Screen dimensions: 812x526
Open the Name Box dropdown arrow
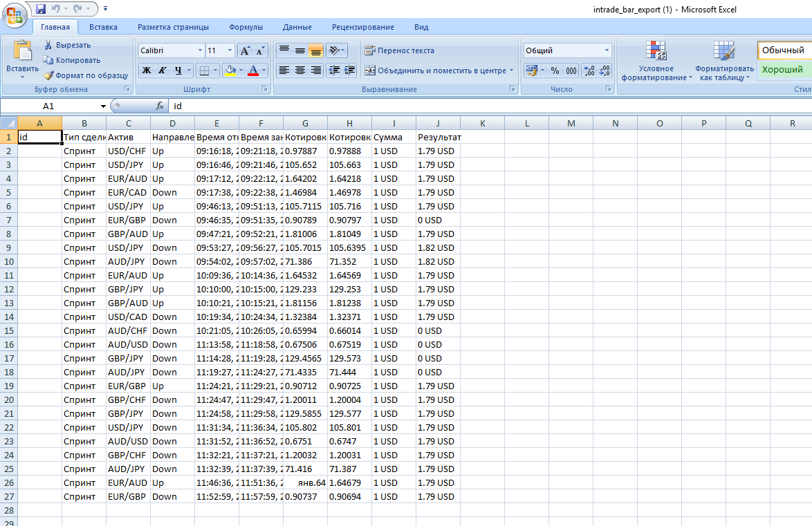click(x=103, y=106)
